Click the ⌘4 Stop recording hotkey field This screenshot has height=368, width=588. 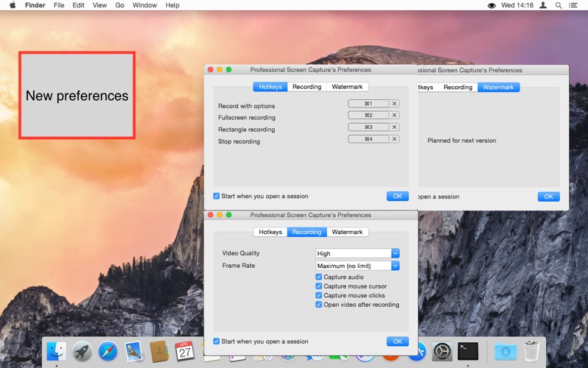(369, 139)
